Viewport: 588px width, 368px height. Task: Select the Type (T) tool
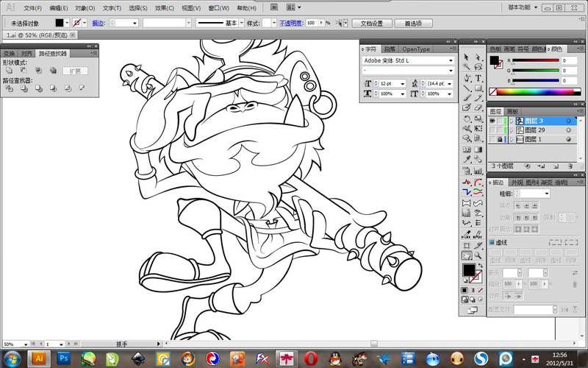[x=478, y=78]
